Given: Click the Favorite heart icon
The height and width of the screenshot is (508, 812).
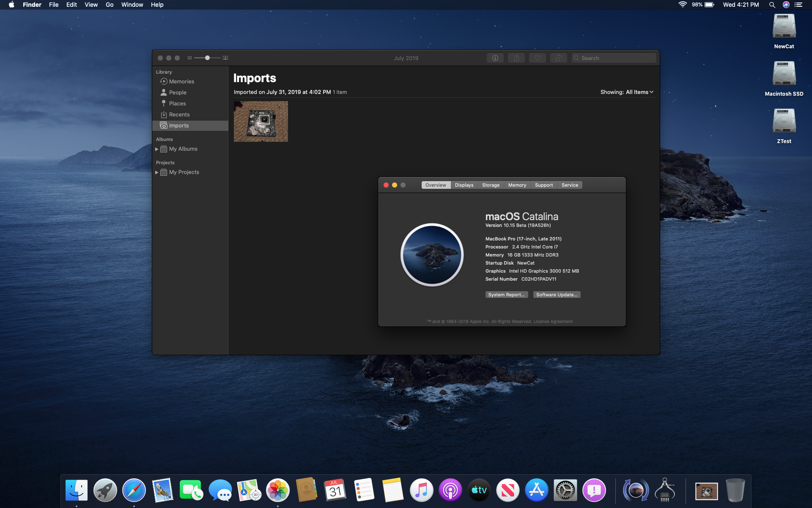Looking at the screenshot, I should tap(537, 58).
